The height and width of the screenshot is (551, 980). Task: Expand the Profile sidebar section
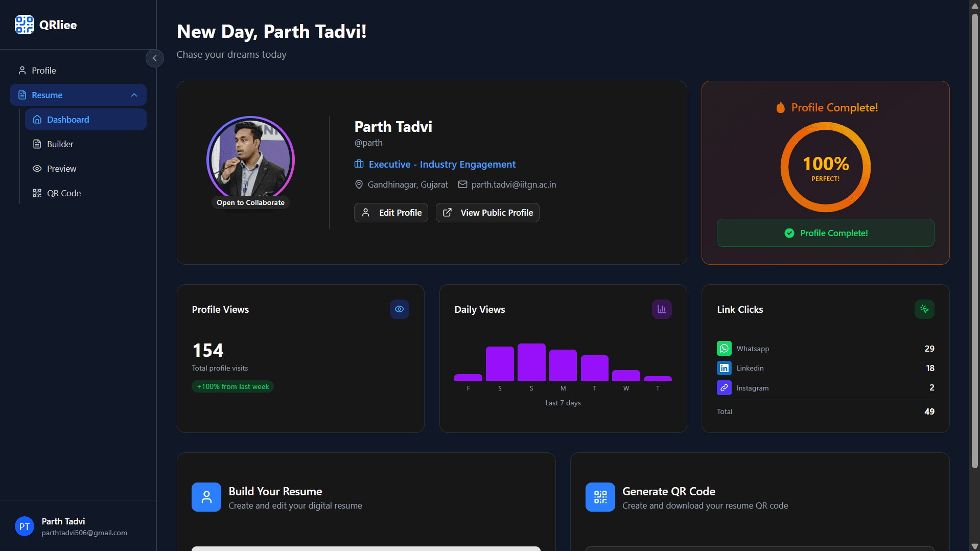point(43,70)
